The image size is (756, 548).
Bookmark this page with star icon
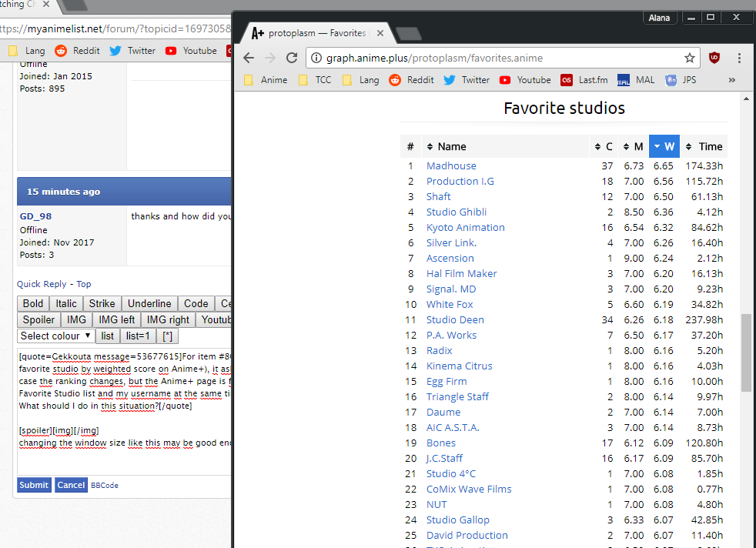(690, 58)
